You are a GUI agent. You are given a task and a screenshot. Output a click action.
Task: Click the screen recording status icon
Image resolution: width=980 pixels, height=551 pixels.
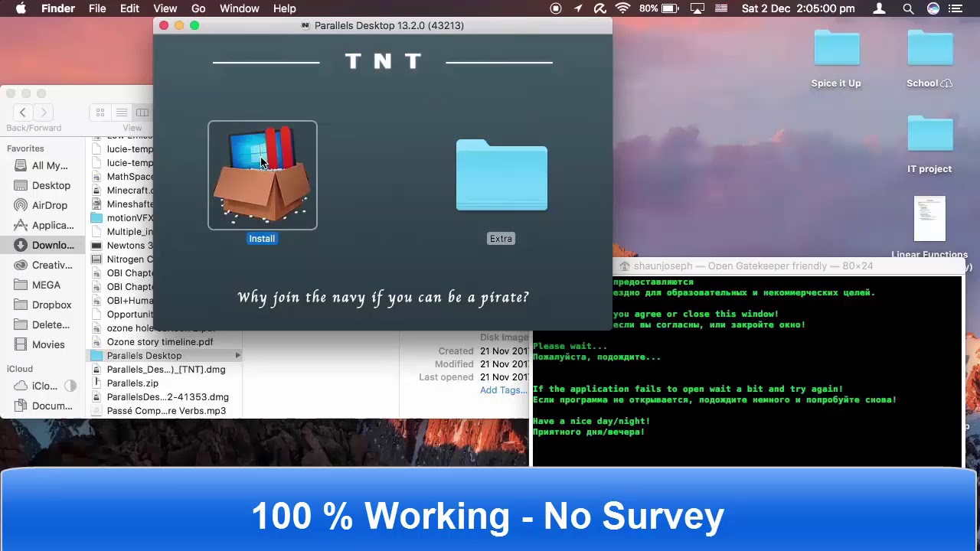click(556, 8)
